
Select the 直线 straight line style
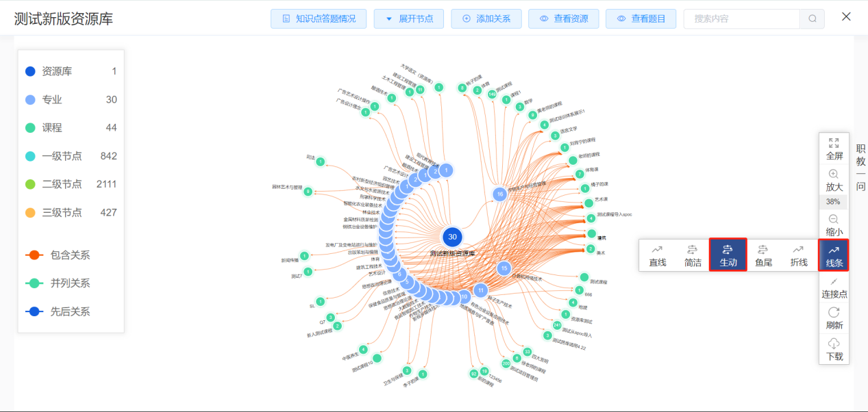click(x=657, y=255)
